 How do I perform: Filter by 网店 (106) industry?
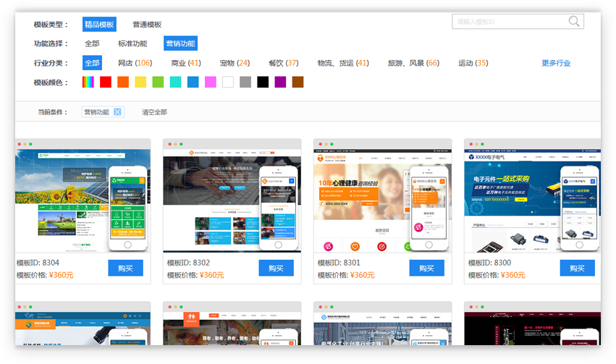tap(135, 63)
